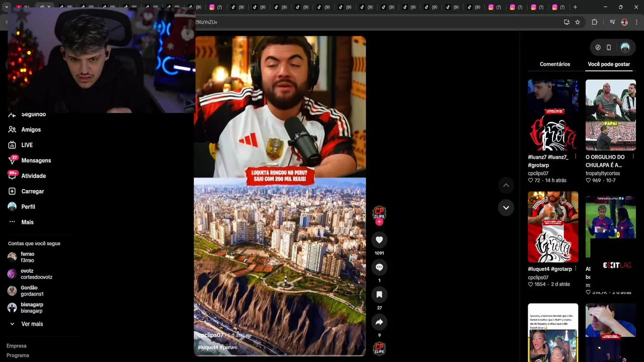Open Chrome media control icon
644x362 pixels.
(612, 22)
